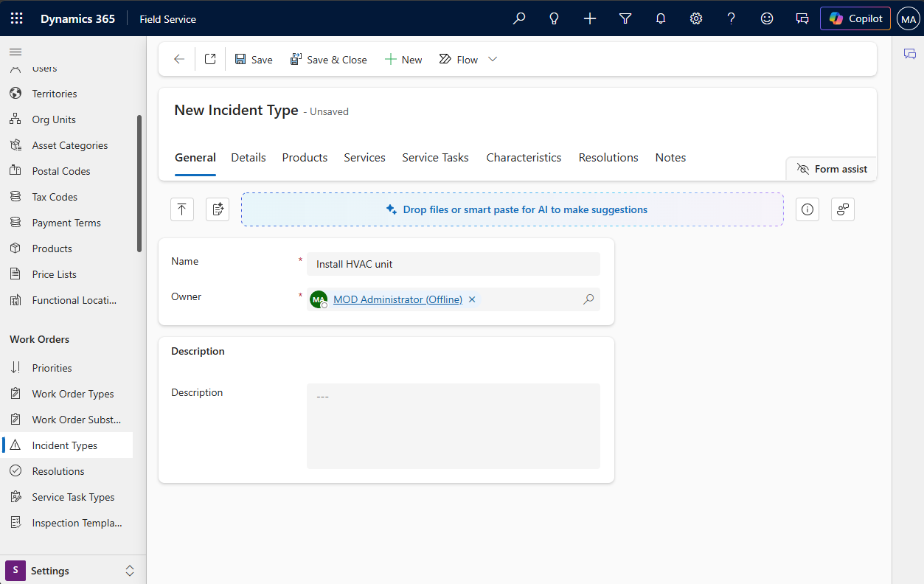Click Field Service app name
This screenshot has width=924, height=584.
(x=168, y=19)
